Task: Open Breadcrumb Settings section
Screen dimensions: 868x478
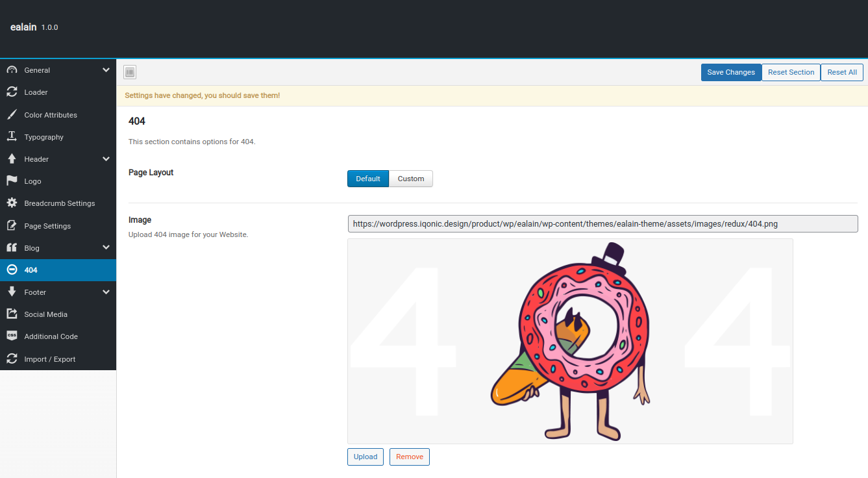Action: 58,203
